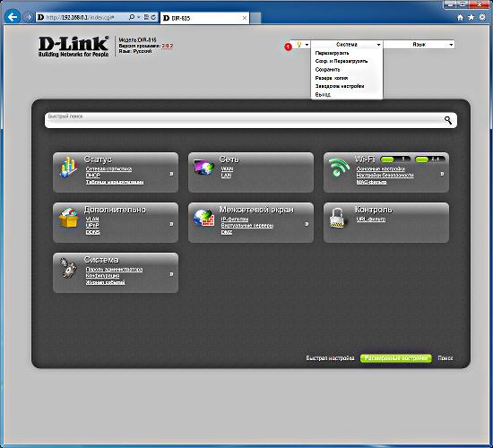
Task: Open the browser Home icon
Action: click(460, 17)
